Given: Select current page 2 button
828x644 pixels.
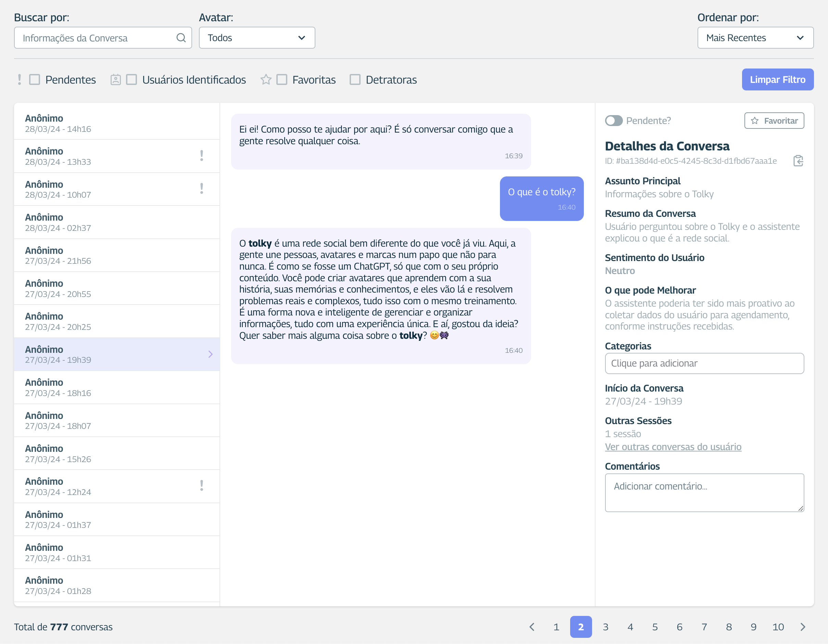Looking at the screenshot, I should (581, 627).
